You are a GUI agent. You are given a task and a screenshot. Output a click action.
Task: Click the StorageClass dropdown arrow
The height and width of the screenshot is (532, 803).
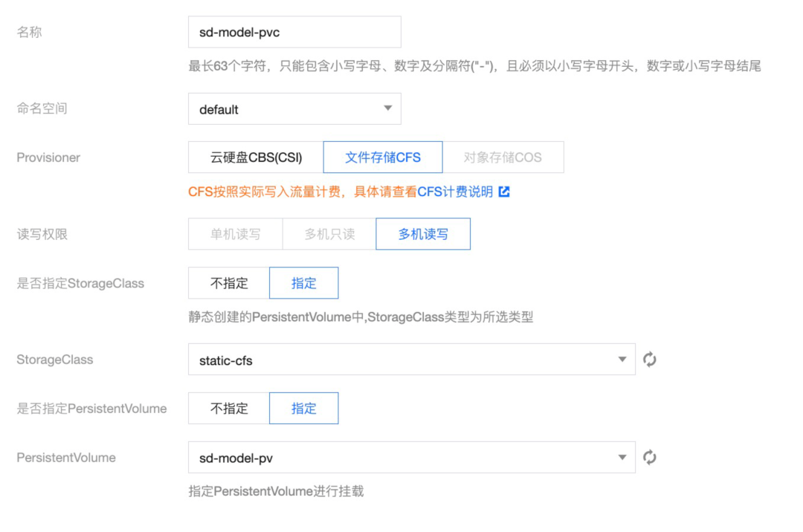(x=623, y=359)
